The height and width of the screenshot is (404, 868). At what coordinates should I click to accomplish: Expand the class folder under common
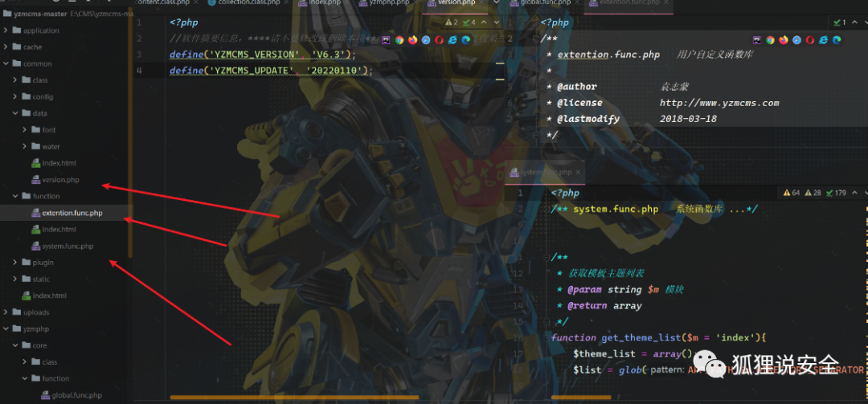(15, 80)
